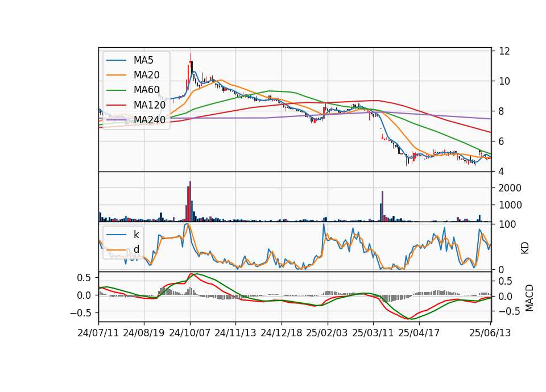Click the left MACD axis value −0.5
This screenshot has height=392, width=546.
coord(80,313)
